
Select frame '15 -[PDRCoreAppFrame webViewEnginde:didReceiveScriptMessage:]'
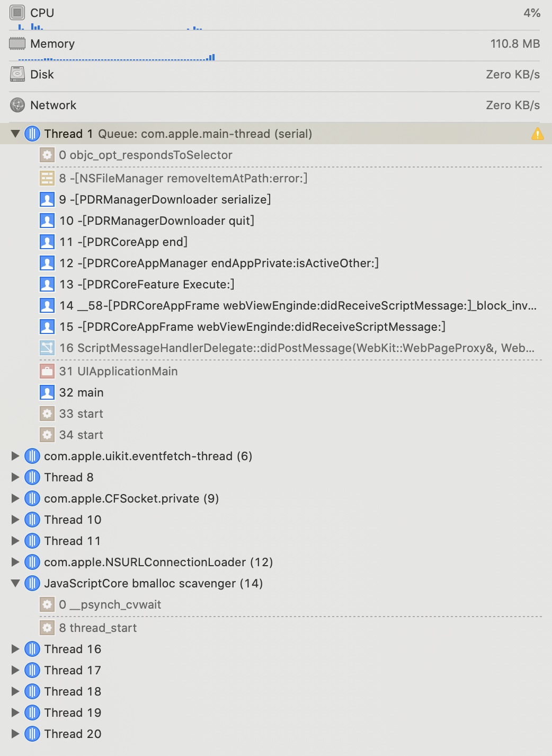[252, 327]
